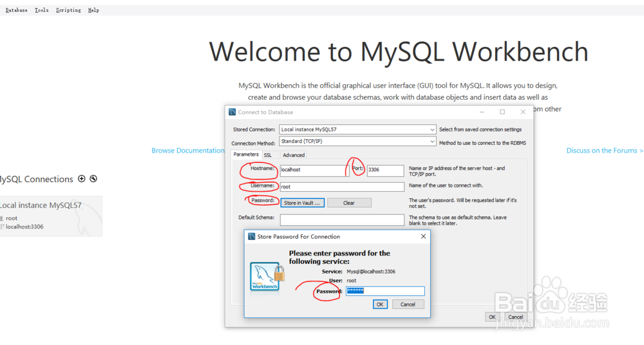Click the Hostname input field

point(314,171)
